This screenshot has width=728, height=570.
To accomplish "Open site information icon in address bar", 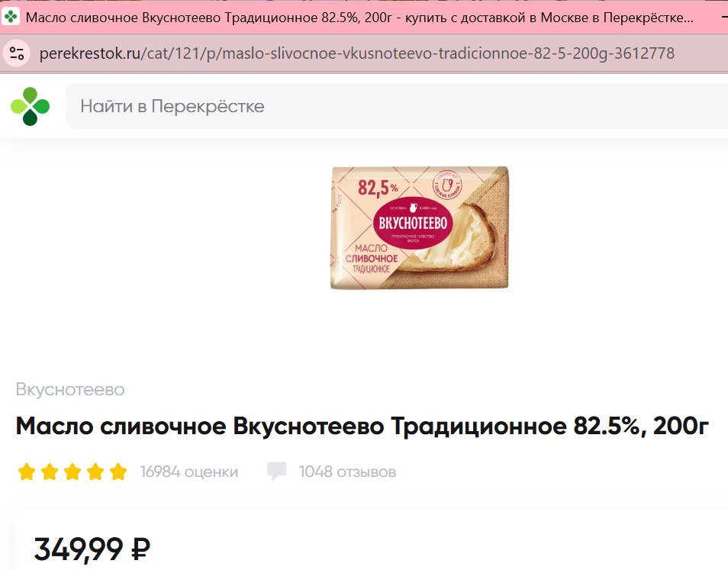I will (x=18, y=53).
